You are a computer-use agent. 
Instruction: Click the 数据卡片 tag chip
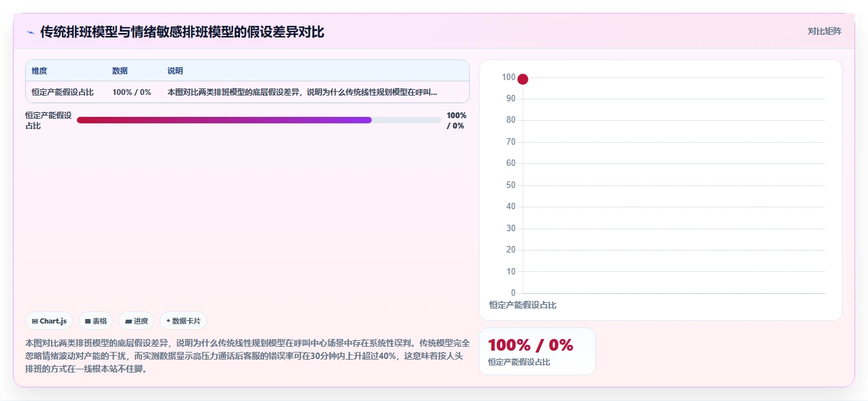click(183, 321)
